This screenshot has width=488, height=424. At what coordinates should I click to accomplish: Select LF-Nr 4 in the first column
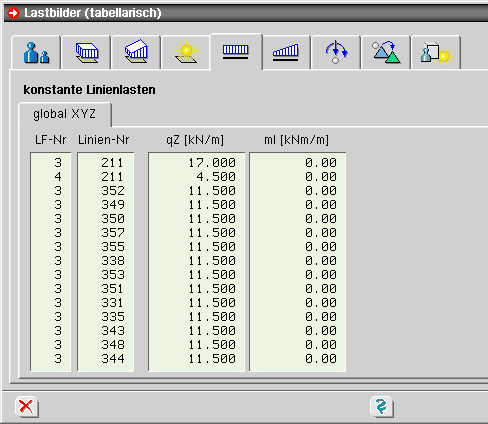(x=58, y=177)
